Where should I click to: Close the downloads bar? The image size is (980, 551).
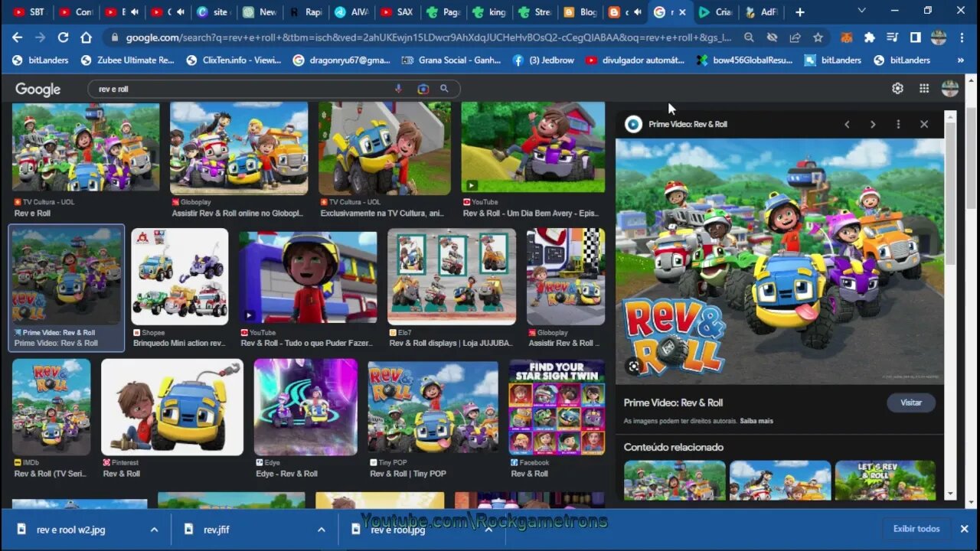point(964,529)
